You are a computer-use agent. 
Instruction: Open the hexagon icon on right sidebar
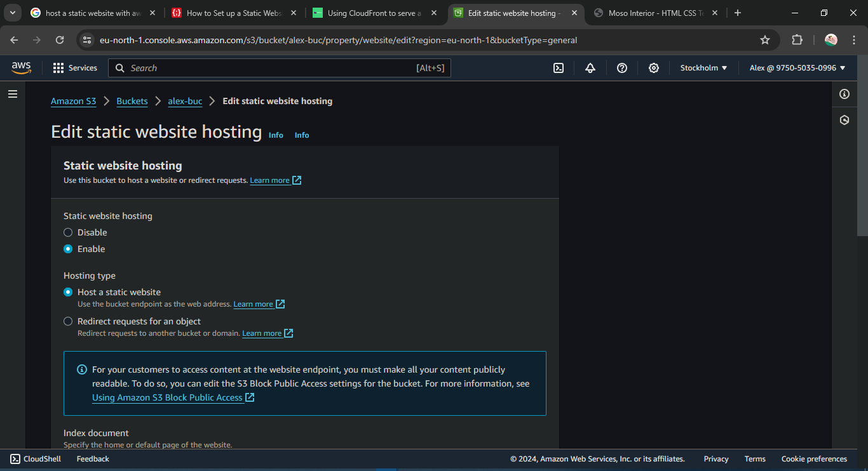tap(844, 120)
